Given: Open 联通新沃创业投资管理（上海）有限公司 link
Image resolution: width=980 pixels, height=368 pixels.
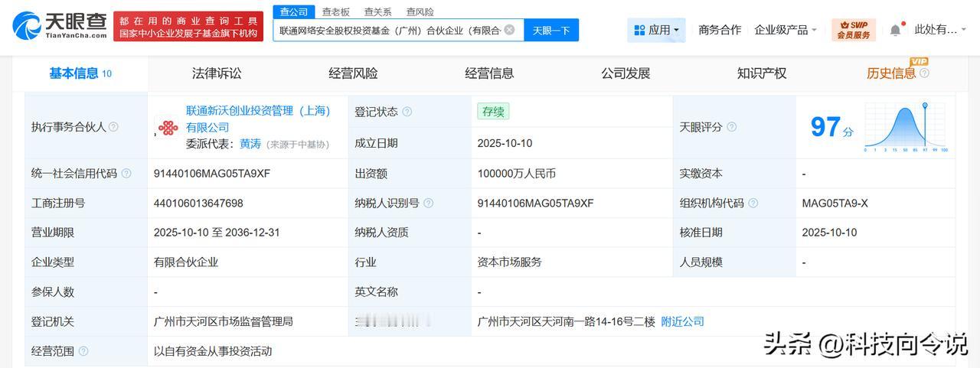Looking at the screenshot, I should pyautogui.click(x=259, y=119).
